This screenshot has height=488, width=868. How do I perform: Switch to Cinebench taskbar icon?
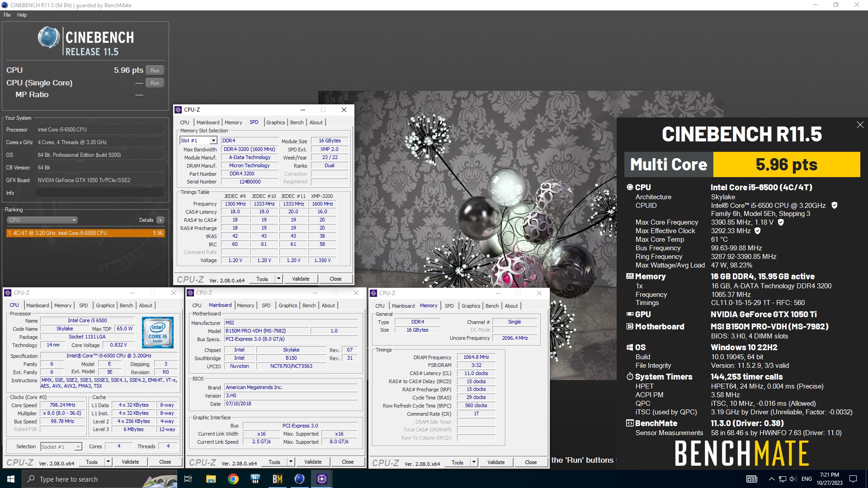coord(299,479)
